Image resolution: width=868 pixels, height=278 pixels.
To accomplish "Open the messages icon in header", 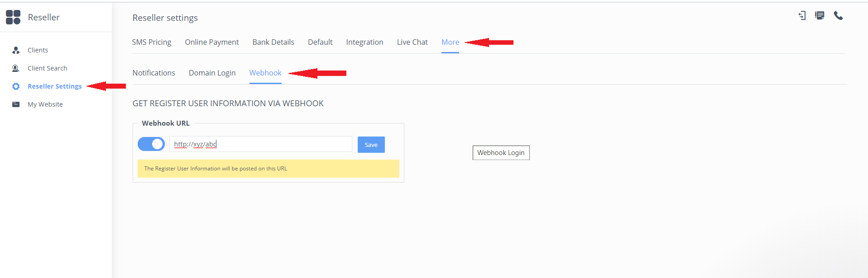I will point(820,16).
